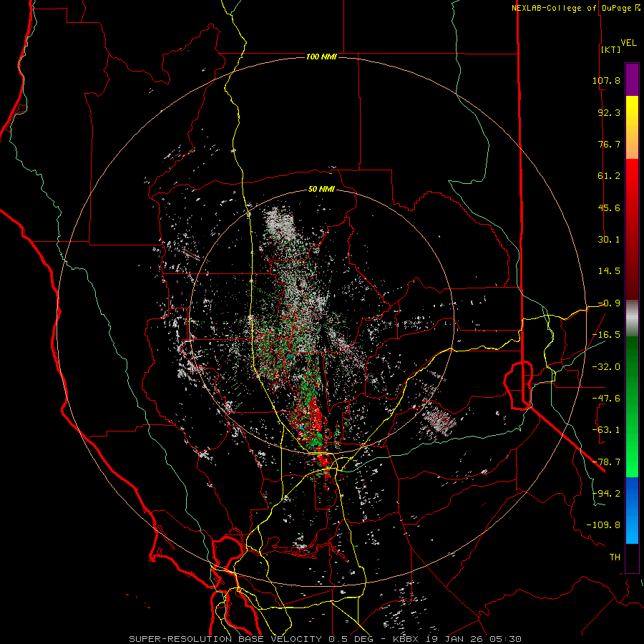Click the -109.8 velocity scale value
The height and width of the screenshot is (644, 644).
pyautogui.click(x=603, y=525)
